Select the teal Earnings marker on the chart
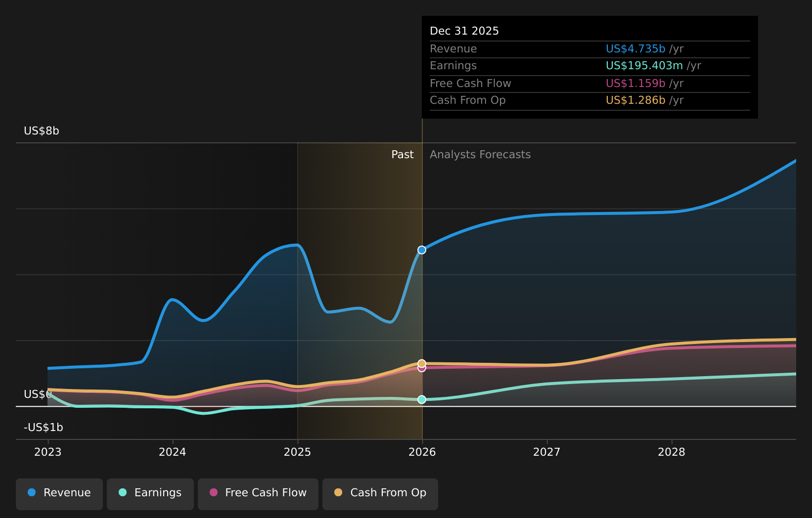Viewport: 812px width, 518px height. click(421, 399)
